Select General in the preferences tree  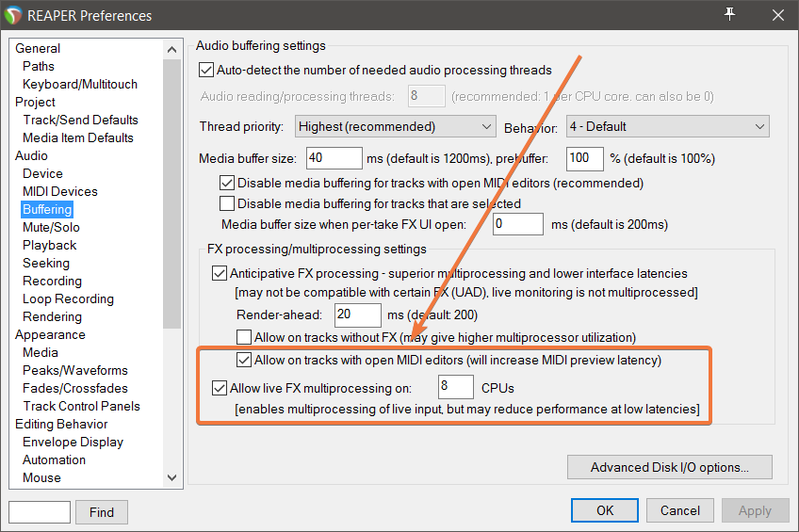click(38, 48)
